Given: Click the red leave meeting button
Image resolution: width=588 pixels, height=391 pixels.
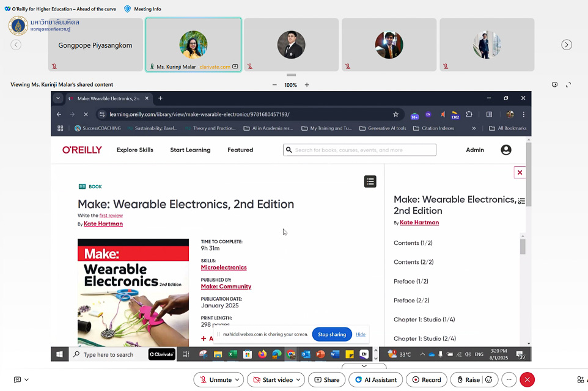Looking at the screenshot, I should point(527,379).
